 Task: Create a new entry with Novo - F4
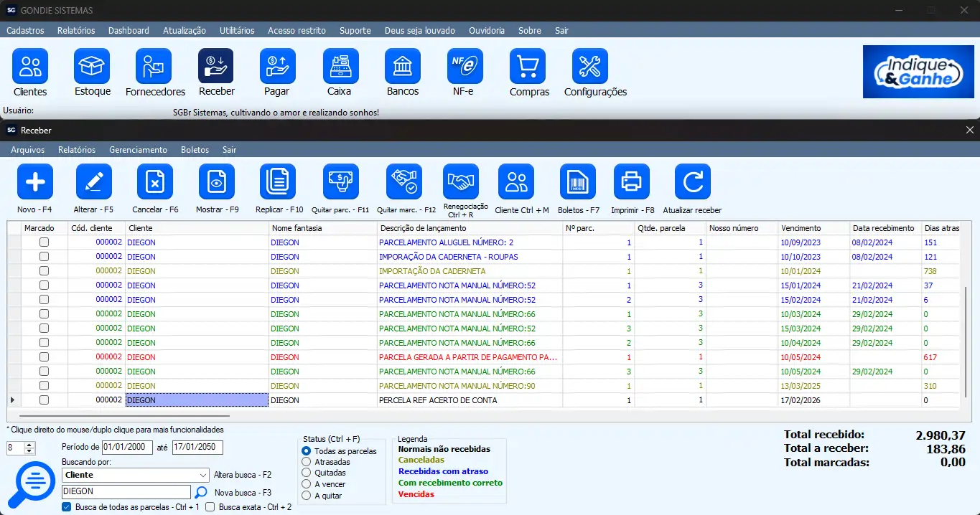coord(35,182)
